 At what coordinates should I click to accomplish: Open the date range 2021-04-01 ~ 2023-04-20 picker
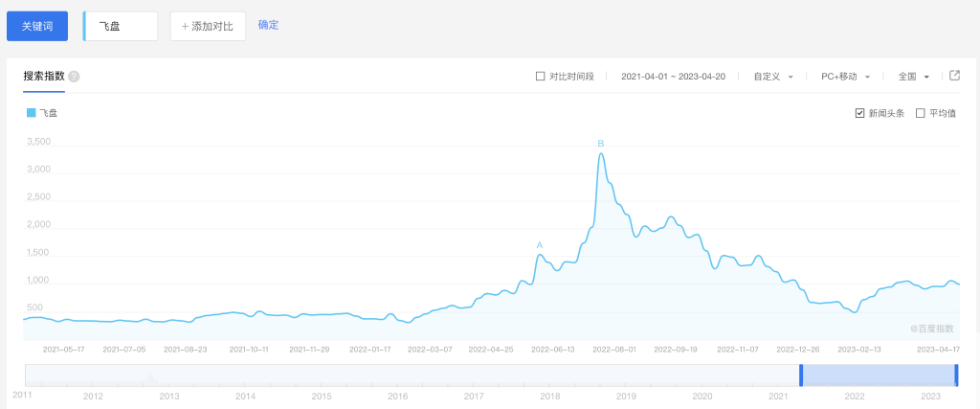(674, 77)
